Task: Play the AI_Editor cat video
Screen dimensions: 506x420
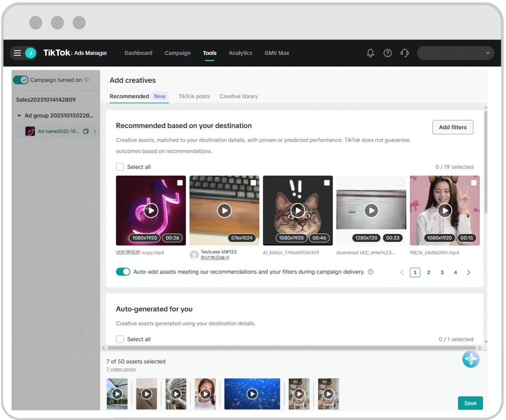Action: (x=298, y=211)
